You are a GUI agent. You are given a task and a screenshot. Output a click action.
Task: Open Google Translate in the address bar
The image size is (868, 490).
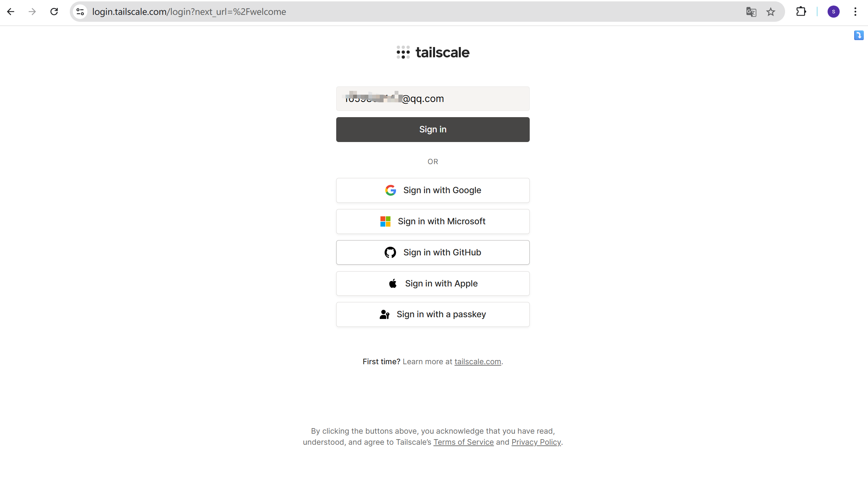pyautogui.click(x=751, y=11)
